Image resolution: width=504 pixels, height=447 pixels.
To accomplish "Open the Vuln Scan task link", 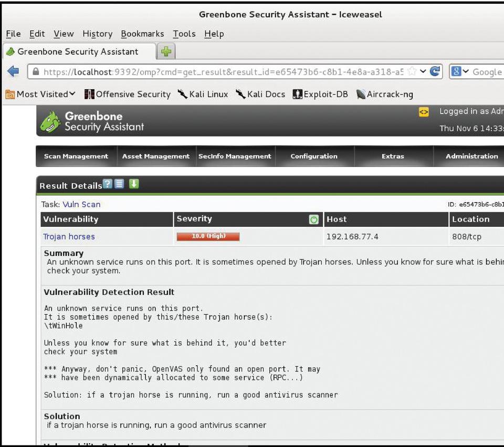I will [81, 204].
